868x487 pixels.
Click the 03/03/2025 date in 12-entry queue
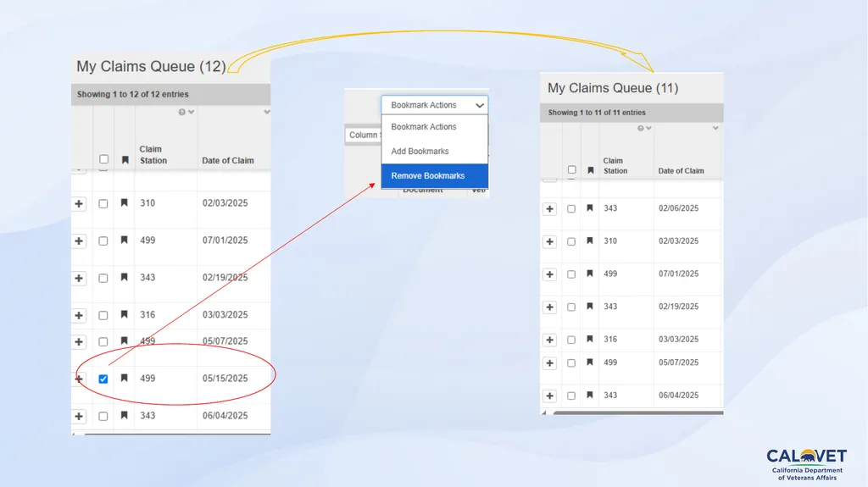[x=225, y=315]
